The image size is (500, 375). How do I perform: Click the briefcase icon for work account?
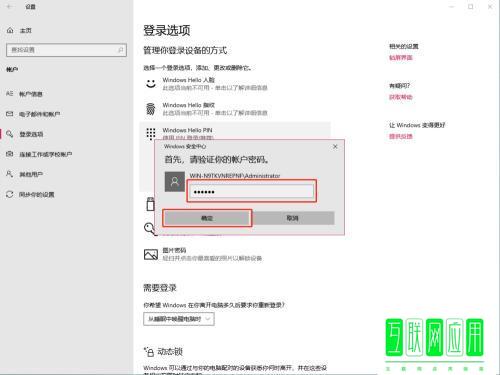pos(10,154)
